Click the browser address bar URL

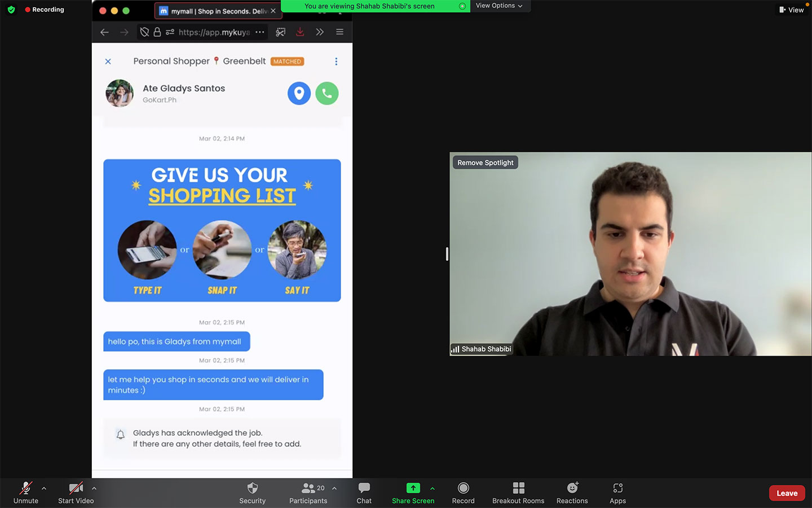pos(214,32)
